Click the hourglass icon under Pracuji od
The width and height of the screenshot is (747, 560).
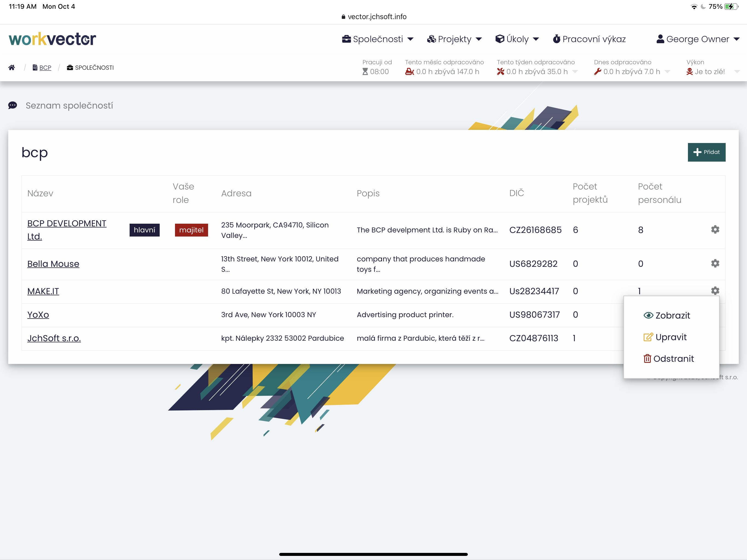[x=365, y=72]
